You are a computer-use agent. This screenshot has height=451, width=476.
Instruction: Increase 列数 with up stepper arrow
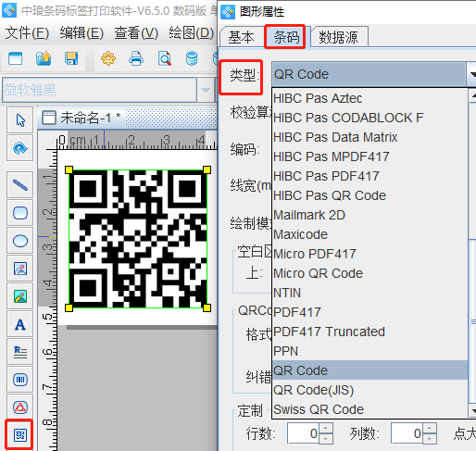pos(430,429)
